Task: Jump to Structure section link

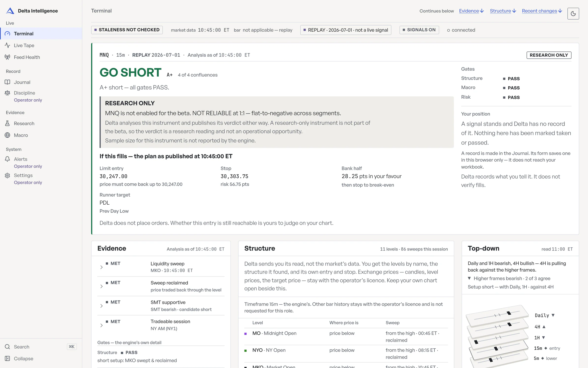Action: [x=503, y=11]
